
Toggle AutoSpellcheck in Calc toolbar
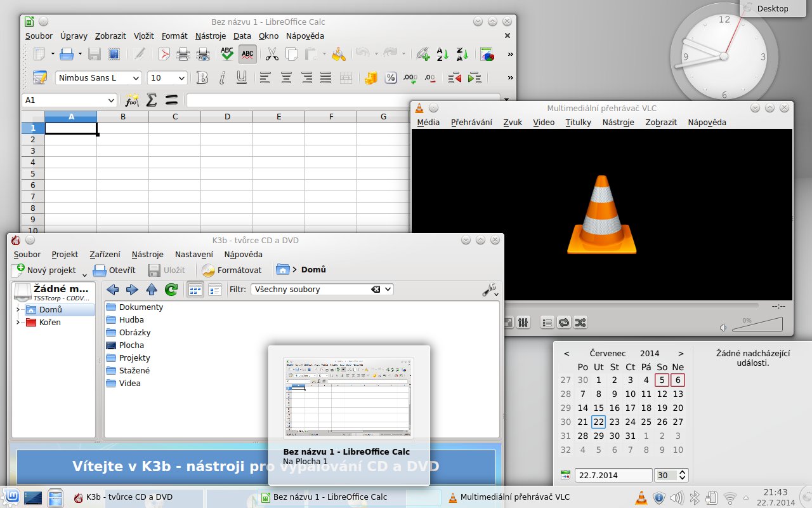tap(247, 54)
